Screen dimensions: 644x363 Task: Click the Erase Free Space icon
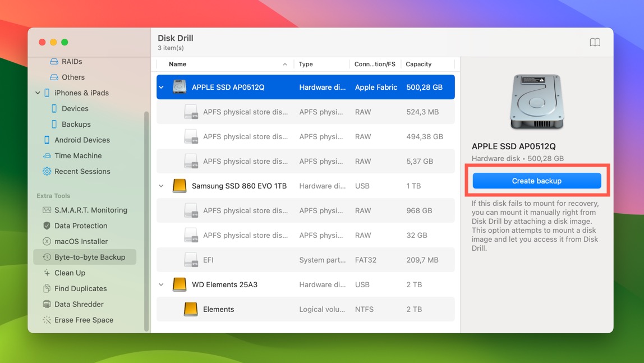click(x=47, y=320)
